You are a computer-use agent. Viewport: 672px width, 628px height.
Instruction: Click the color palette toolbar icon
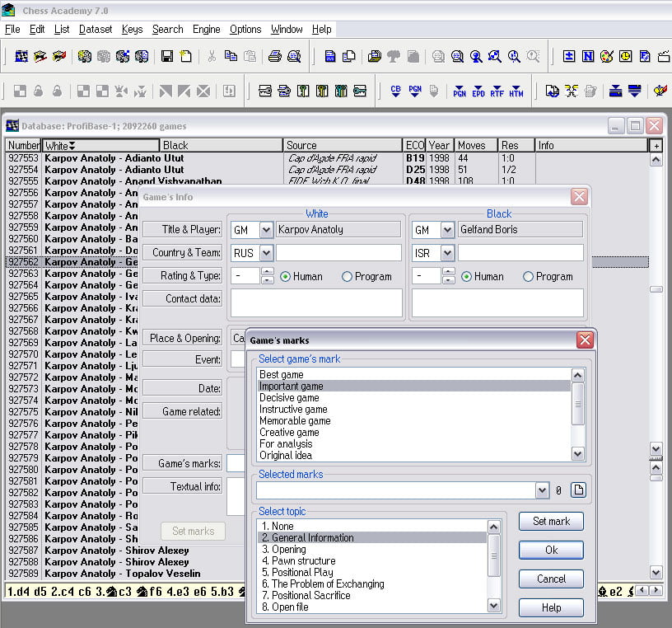607,56
